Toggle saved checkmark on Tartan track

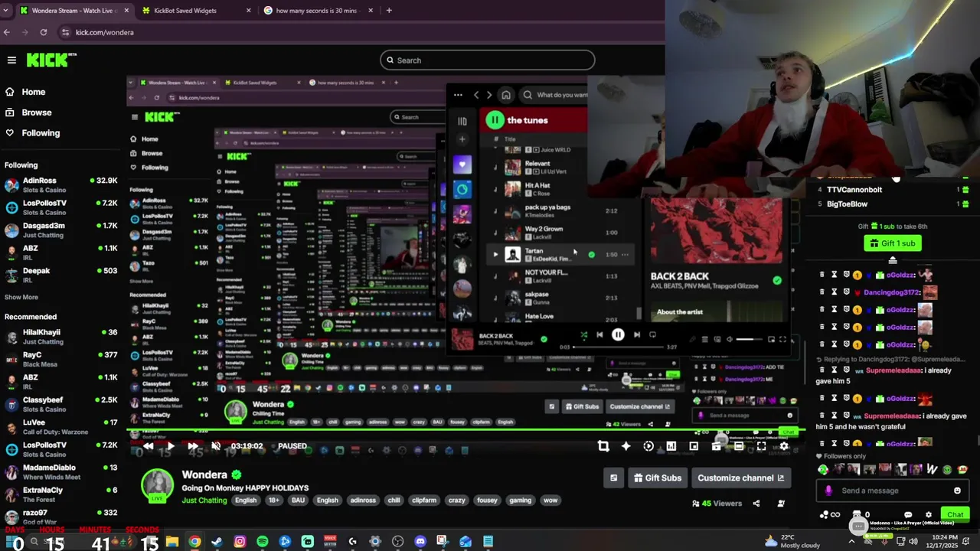click(x=591, y=255)
